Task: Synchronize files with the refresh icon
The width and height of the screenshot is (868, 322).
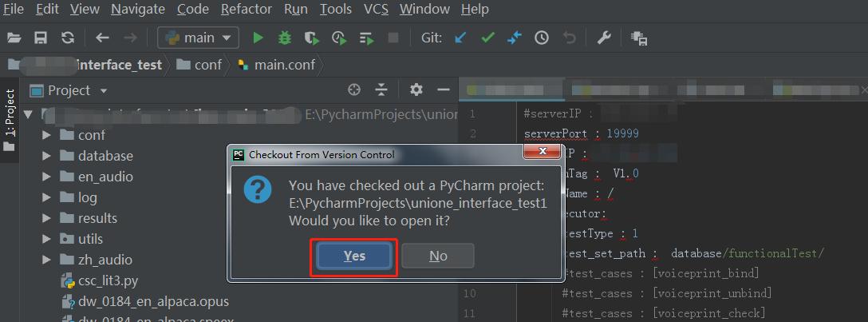Action: point(68,38)
